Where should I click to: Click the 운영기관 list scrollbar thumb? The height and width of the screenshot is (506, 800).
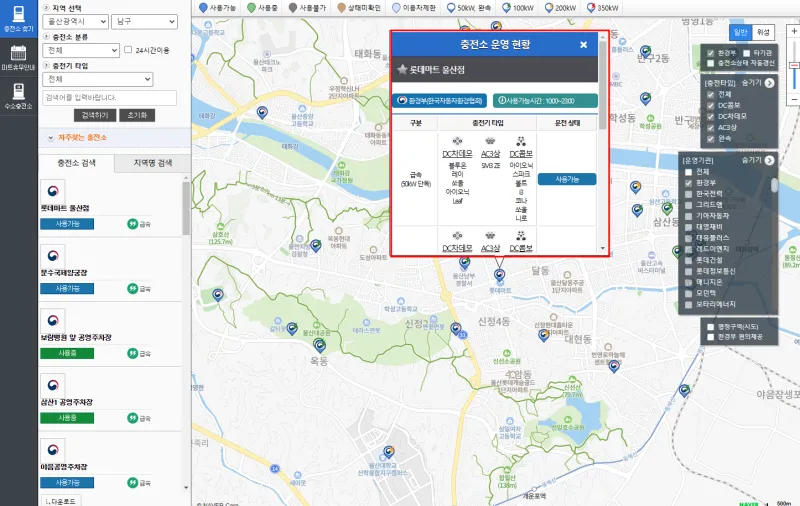click(x=774, y=185)
